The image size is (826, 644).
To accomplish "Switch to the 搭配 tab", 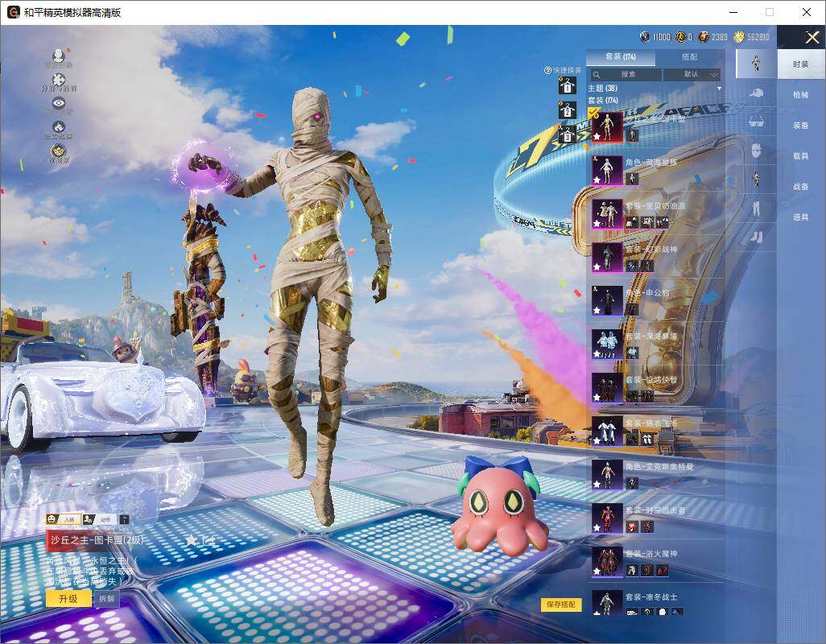I will 689,56.
